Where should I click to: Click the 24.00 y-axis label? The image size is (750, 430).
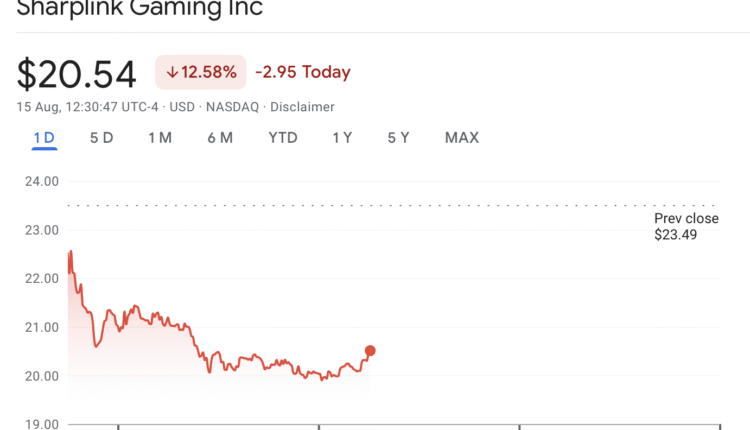[x=39, y=182]
